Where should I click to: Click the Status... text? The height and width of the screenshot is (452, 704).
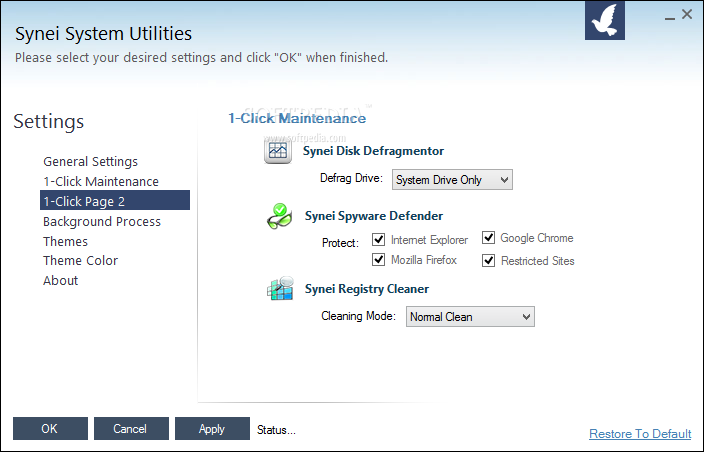click(276, 430)
